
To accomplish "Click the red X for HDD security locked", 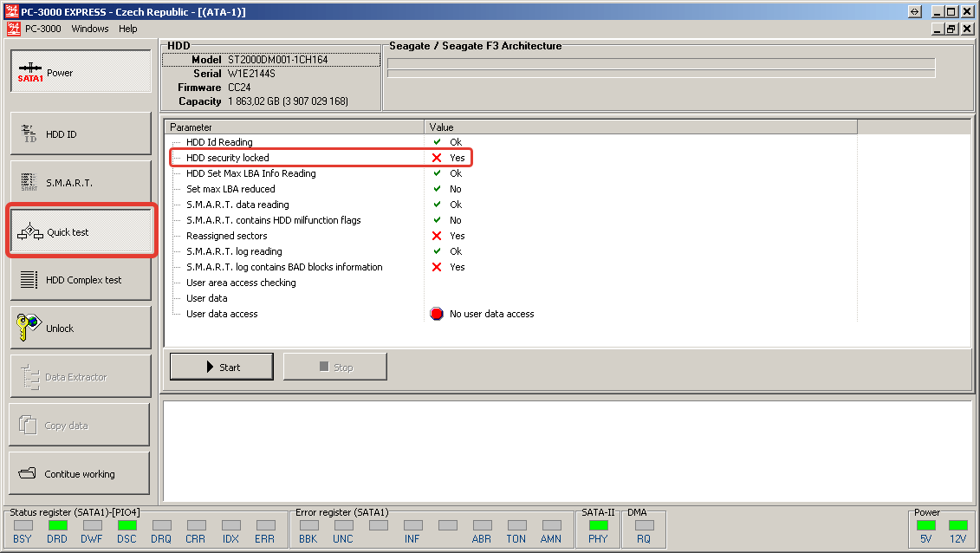I will (437, 158).
